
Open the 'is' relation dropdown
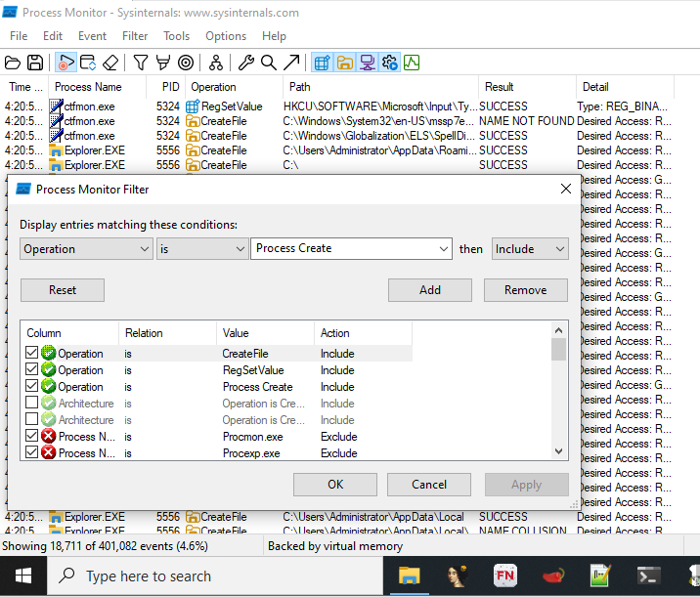(201, 248)
